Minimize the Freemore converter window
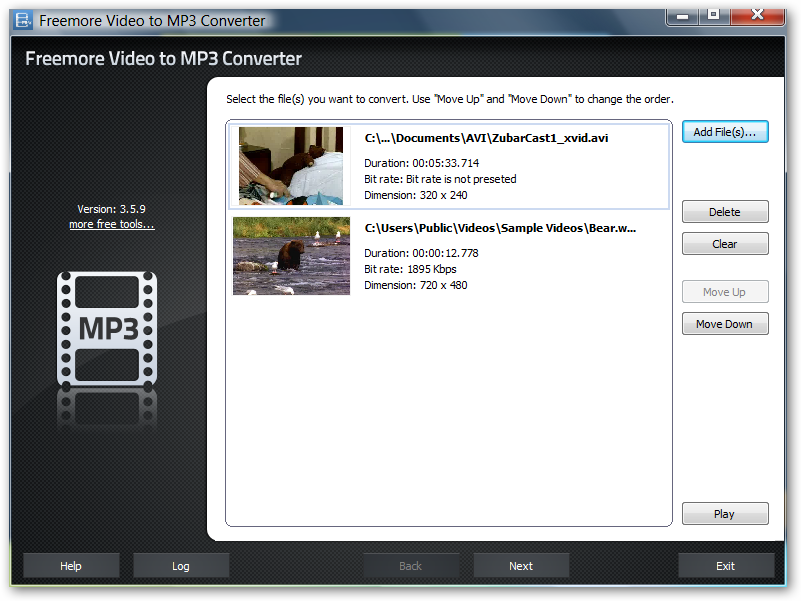Screen dimensions: 801x601 pyautogui.click(x=683, y=16)
